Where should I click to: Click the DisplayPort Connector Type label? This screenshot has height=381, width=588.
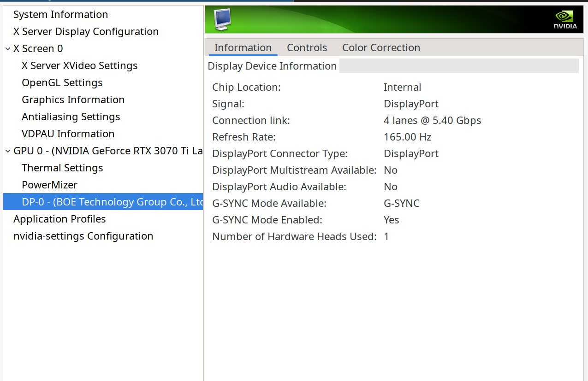280,153
